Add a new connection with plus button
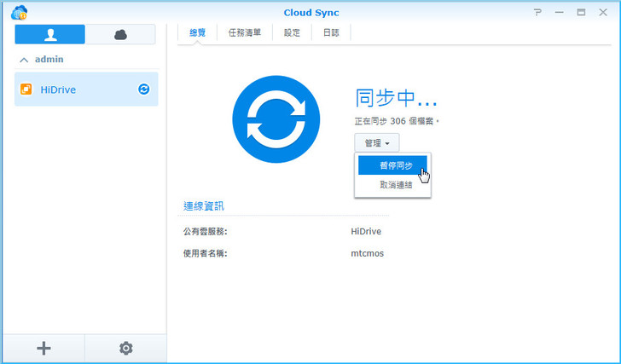Image resolution: width=621 pixels, height=364 pixels. pyautogui.click(x=44, y=348)
